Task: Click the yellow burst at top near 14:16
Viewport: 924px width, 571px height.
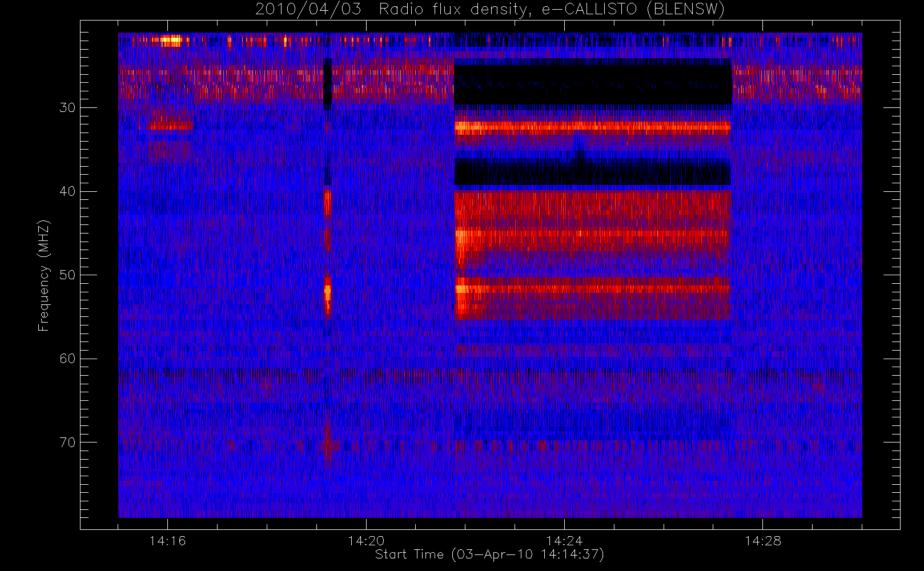Action: tap(171, 41)
